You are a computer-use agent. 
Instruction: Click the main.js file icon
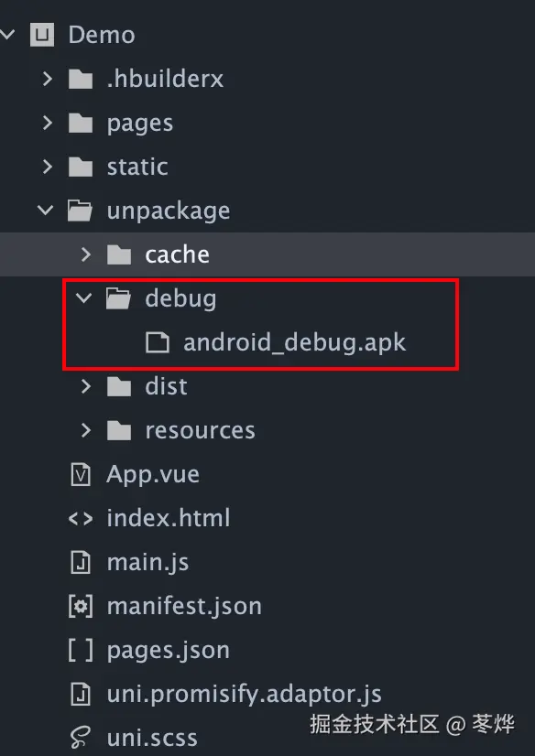point(81,563)
